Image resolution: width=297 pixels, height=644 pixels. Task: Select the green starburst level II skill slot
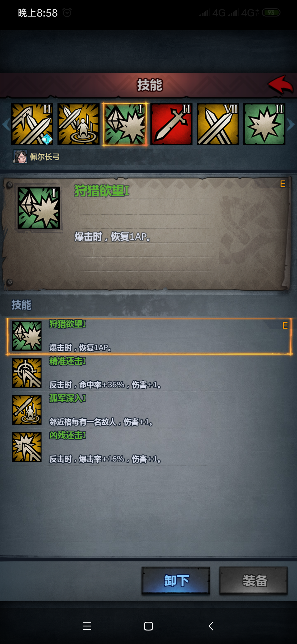(x=264, y=124)
